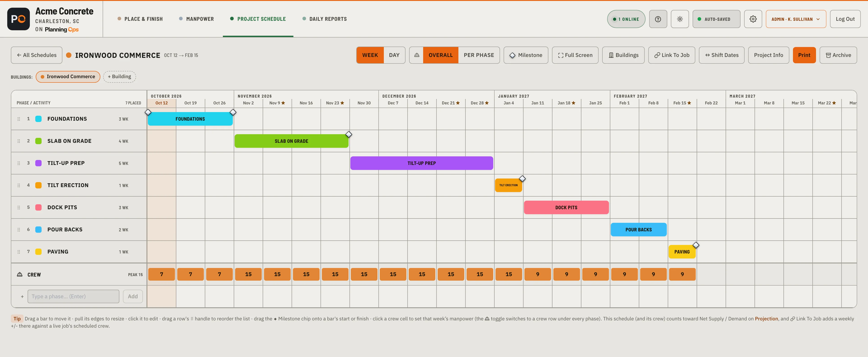Viewport: 868px width, 357px height.
Task: Select the Project Schedule tab
Action: 258,19
